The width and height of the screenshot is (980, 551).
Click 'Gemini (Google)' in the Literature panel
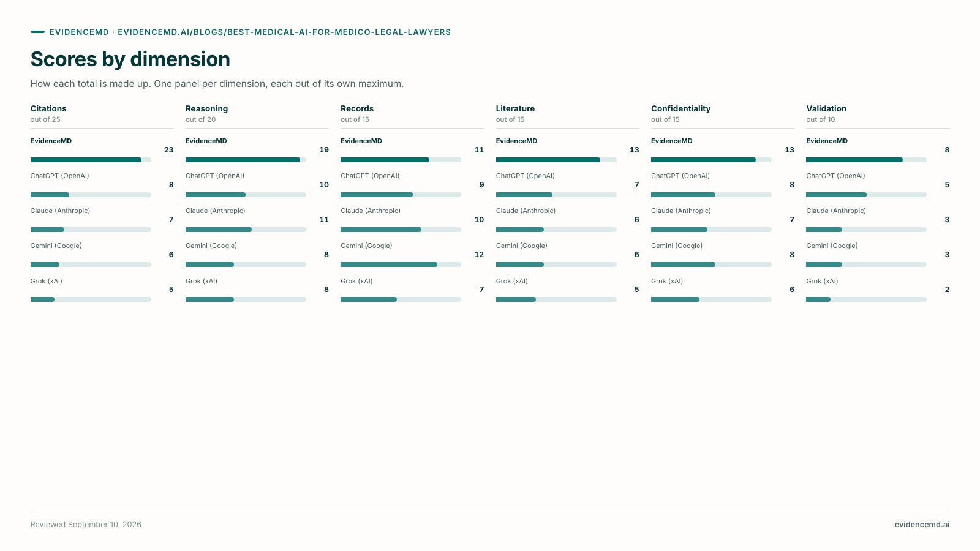tap(522, 246)
